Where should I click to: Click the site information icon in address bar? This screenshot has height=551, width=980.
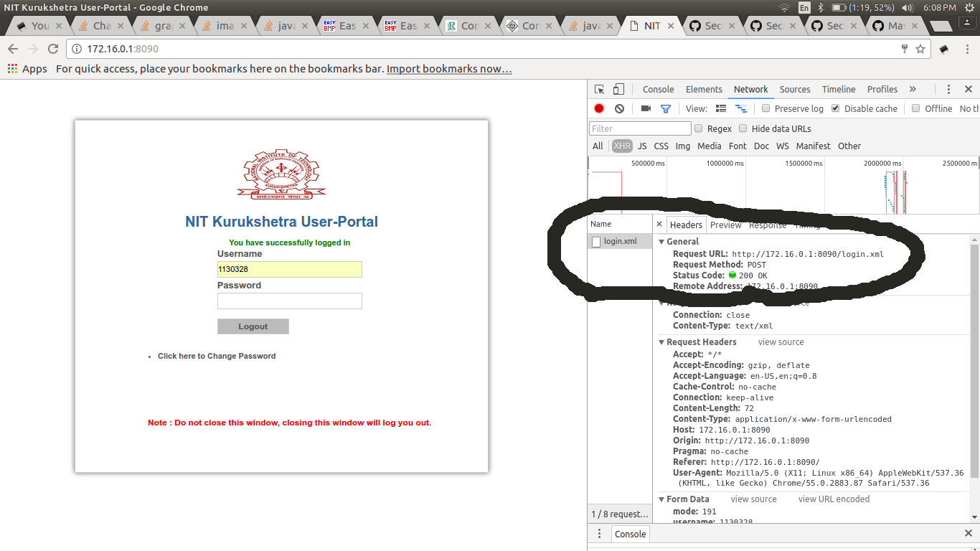tap(77, 49)
